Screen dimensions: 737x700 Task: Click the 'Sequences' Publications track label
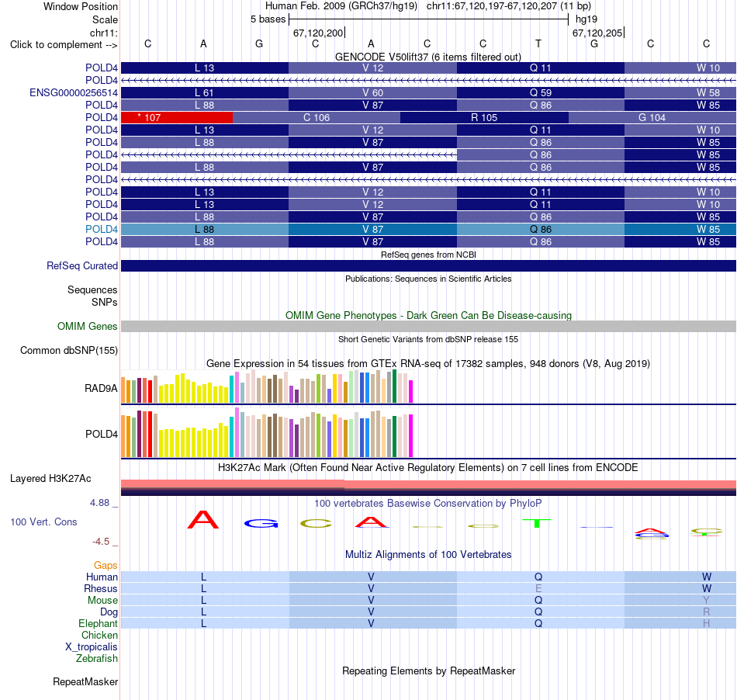[92, 289]
